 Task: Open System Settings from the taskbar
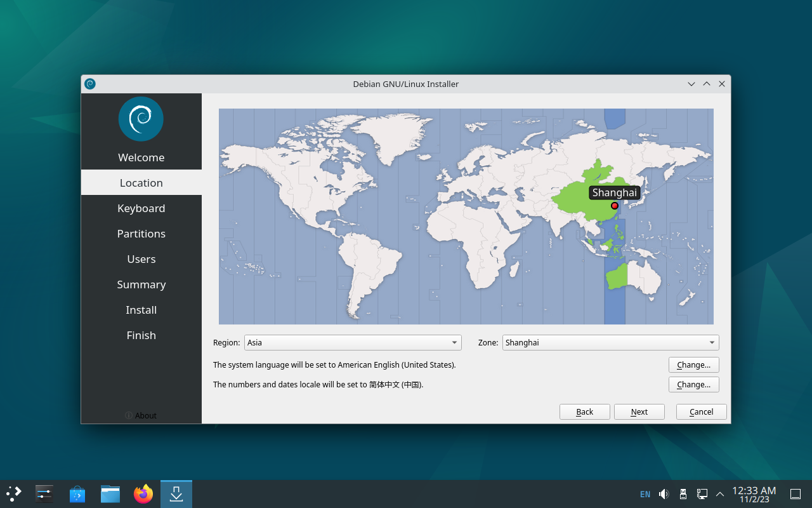point(44,493)
